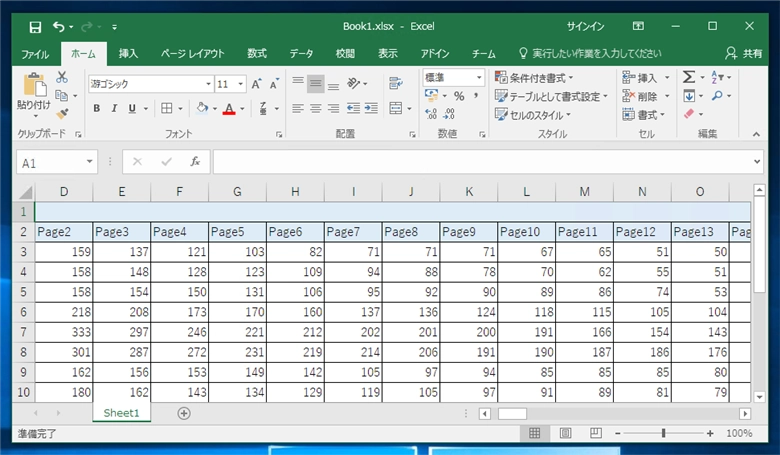Click the Increase Decimal icon
This screenshot has height=455, width=780.
[431, 114]
